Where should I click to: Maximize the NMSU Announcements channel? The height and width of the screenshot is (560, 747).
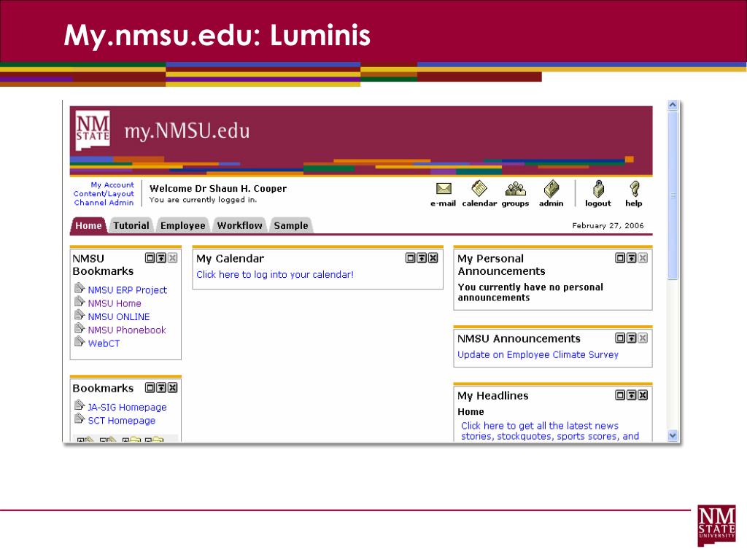620,338
